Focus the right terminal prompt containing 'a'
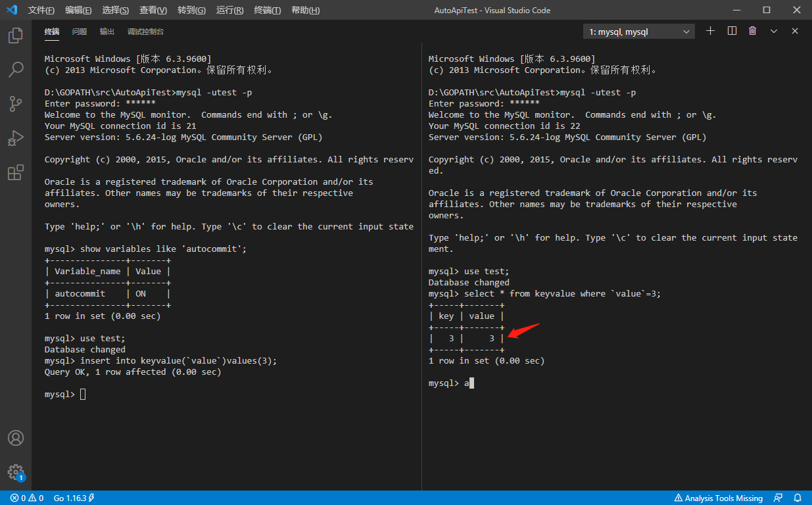The width and height of the screenshot is (812, 505). (451, 383)
